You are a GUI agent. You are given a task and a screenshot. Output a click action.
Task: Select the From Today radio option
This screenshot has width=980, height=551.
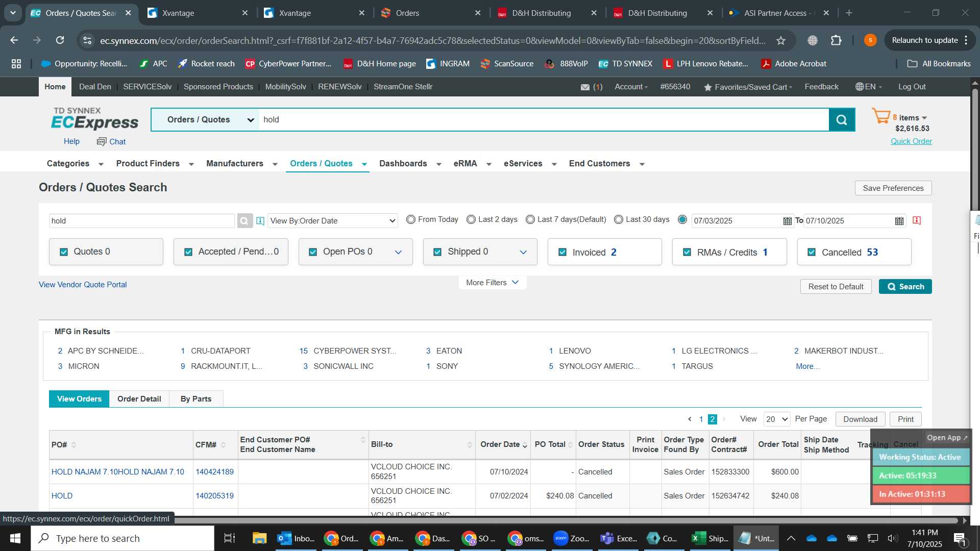(x=411, y=219)
